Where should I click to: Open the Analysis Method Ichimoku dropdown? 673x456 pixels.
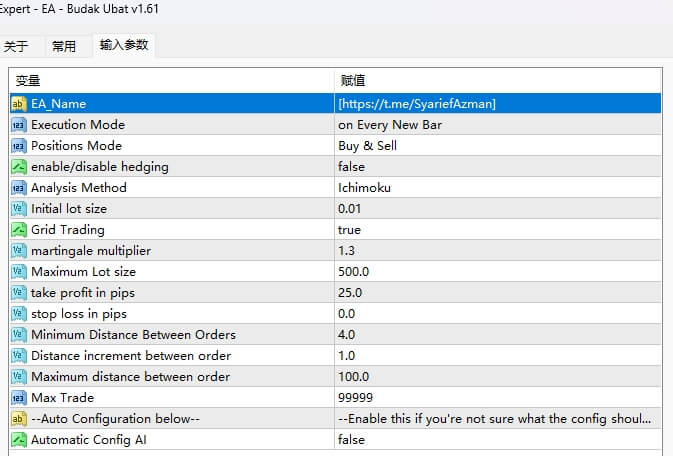[x=364, y=188]
